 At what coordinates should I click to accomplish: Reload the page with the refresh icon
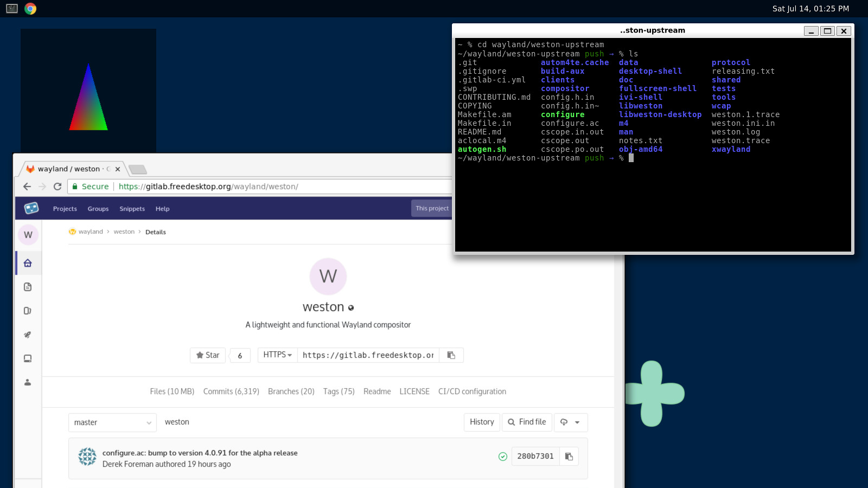[57, 187]
